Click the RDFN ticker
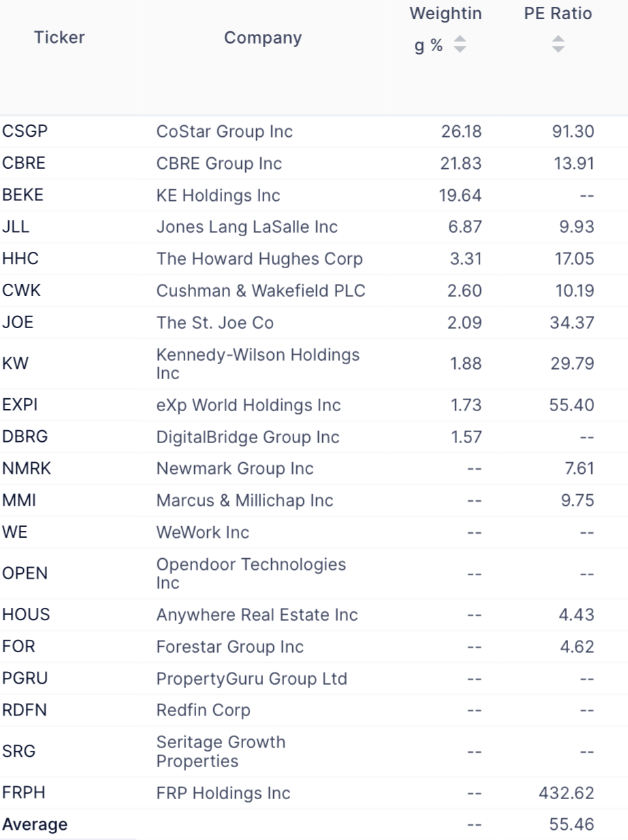628x840 pixels. [x=25, y=710]
